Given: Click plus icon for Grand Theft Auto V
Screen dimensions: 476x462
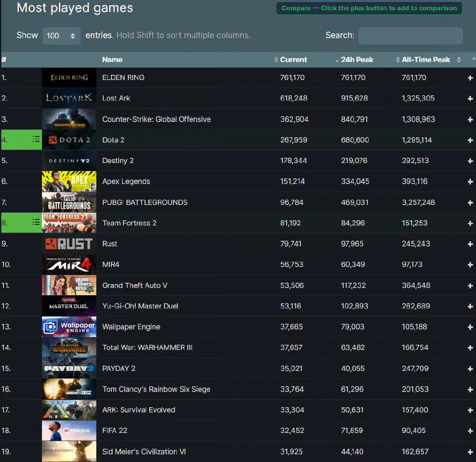Looking at the screenshot, I should 470,286.
